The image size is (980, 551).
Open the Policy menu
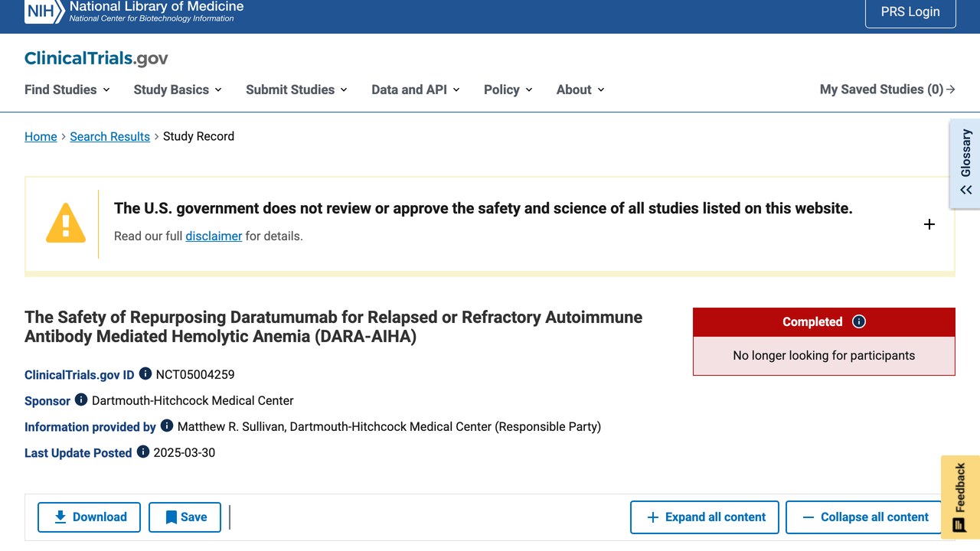click(508, 90)
